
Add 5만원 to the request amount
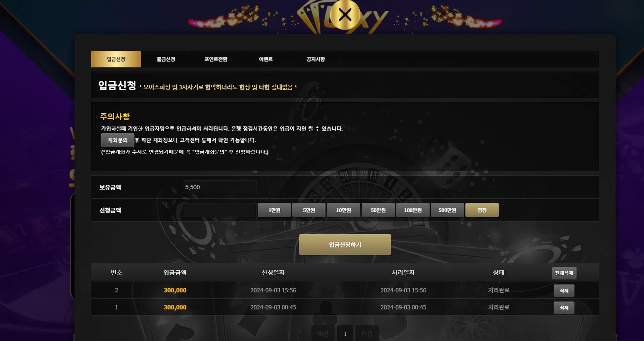coord(309,210)
